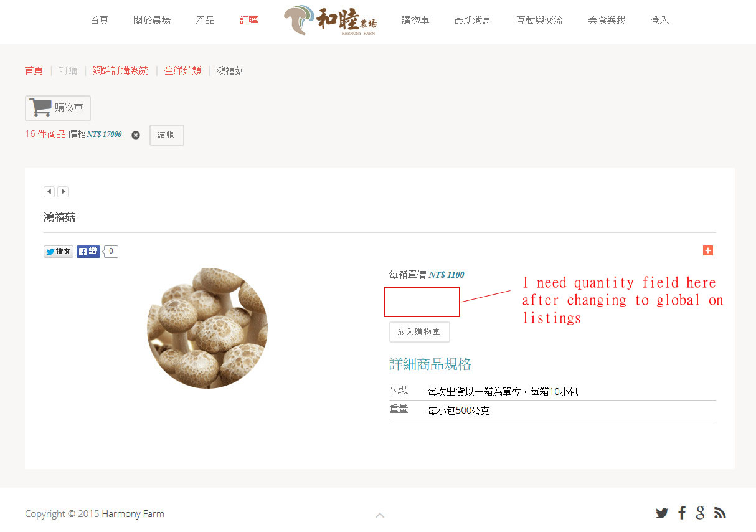Click the mushroom product image
Screen dimensions: 756x532
click(207, 328)
